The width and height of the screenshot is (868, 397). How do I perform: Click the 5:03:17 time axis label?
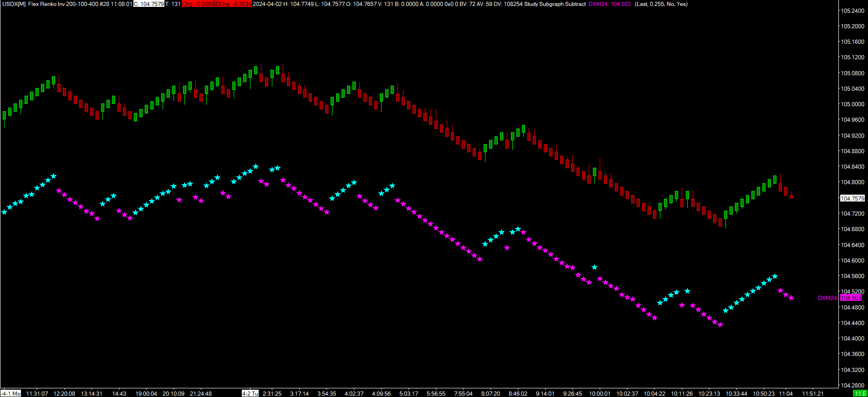coord(408,393)
